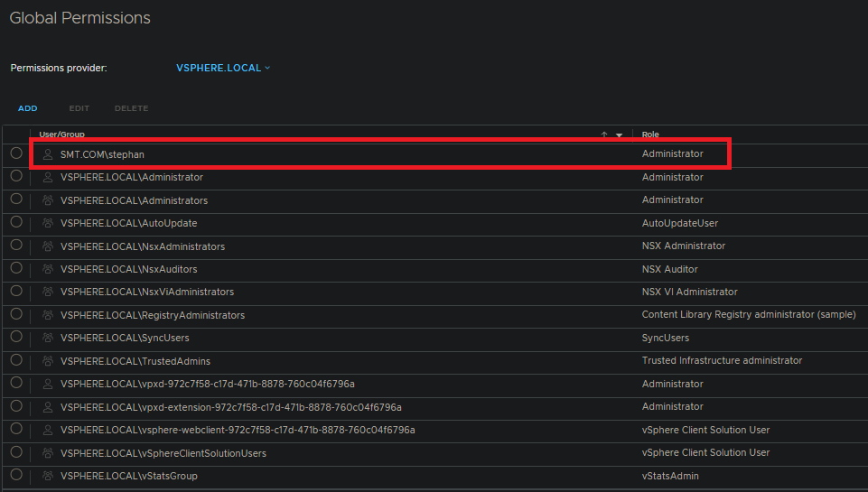This screenshot has height=492, width=868.
Task: Click the group icon beside VSPHERE.LOCAL\Administrators
Action: point(48,200)
